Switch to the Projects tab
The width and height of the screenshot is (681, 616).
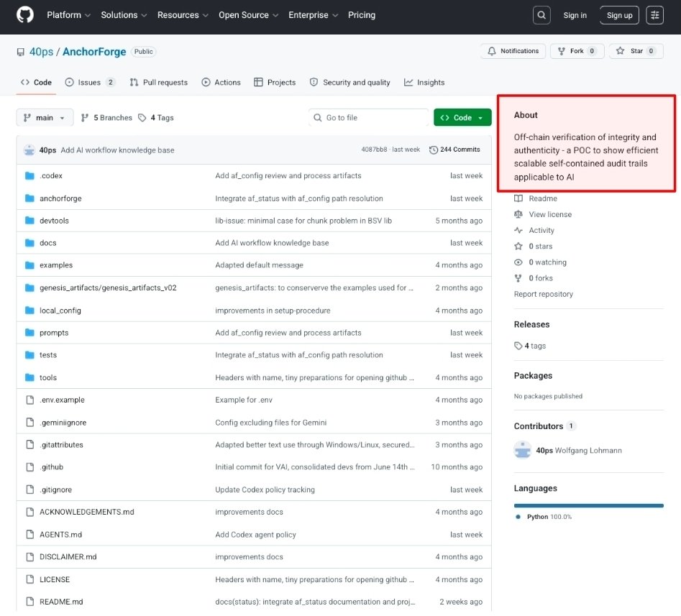pos(275,83)
